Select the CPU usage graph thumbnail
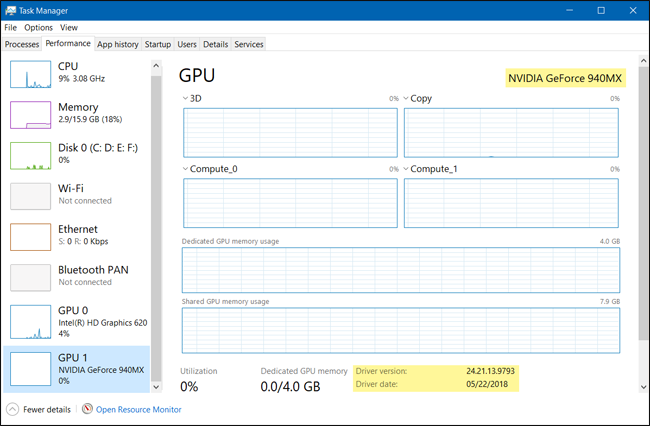Image resolution: width=650 pixels, height=426 pixels. pyautogui.click(x=31, y=75)
